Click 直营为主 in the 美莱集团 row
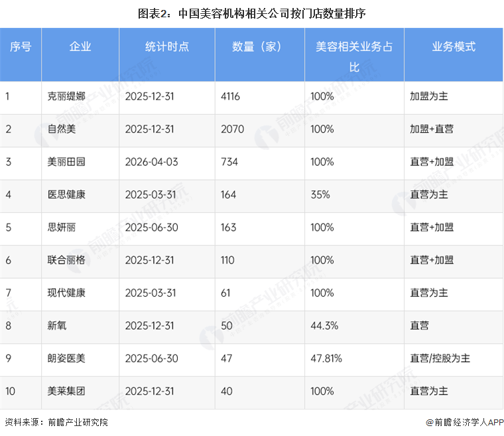This screenshot has height=436, width=504. (429, 392)
